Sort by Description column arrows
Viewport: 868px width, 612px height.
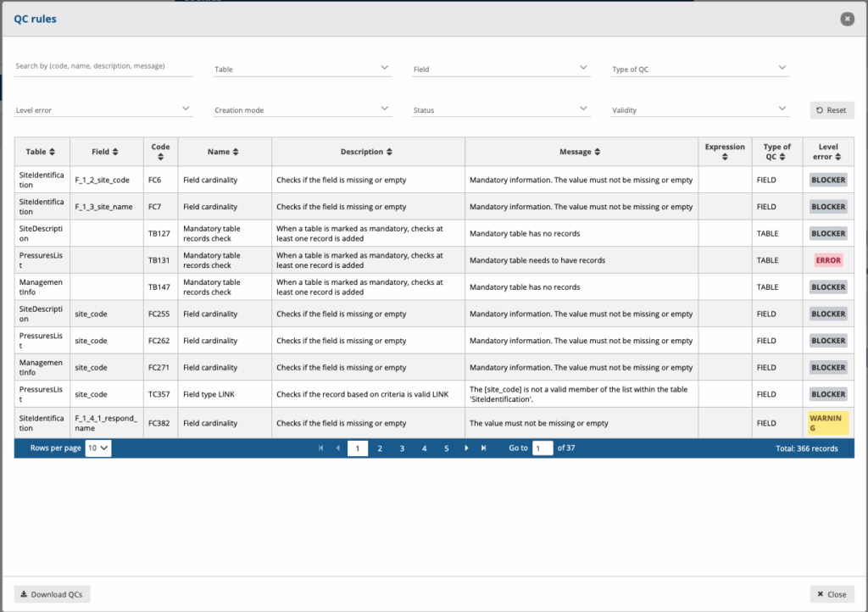pos(389,152)
